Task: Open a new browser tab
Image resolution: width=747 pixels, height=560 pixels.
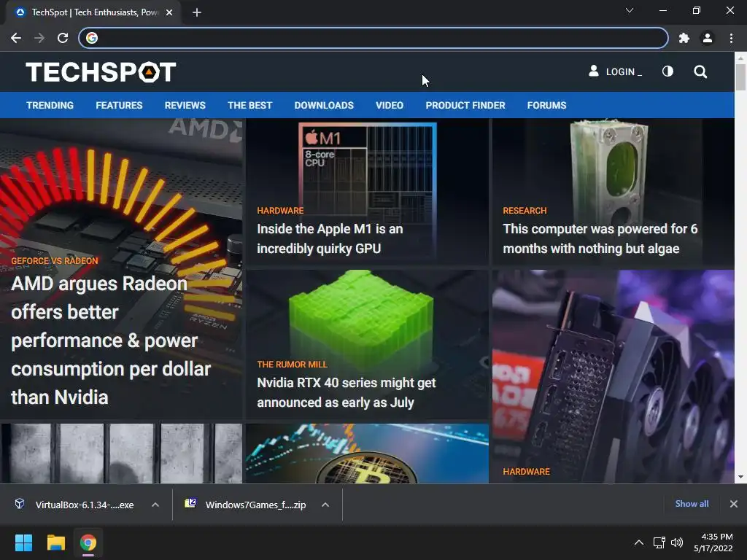Action: click(197, 12)
